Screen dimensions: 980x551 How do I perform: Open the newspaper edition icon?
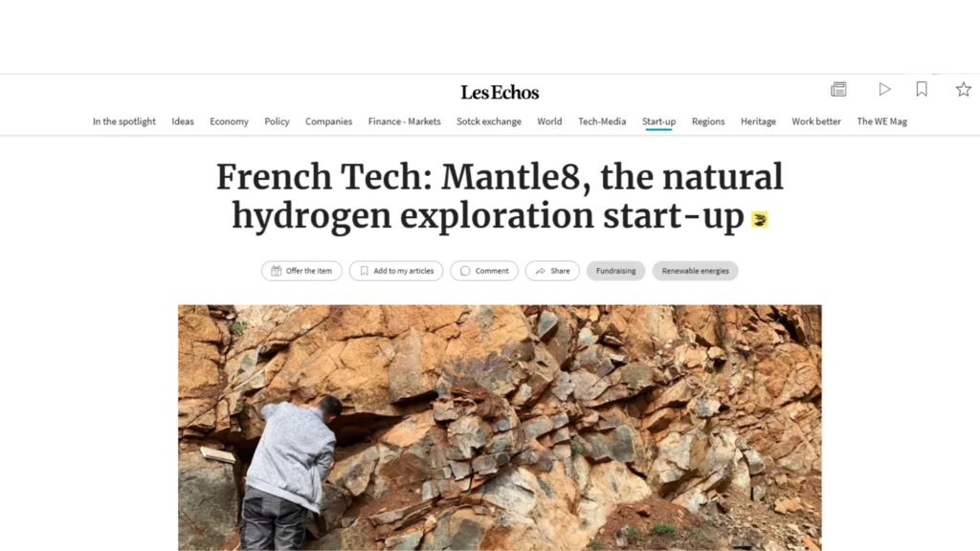[x=838, y=89]
